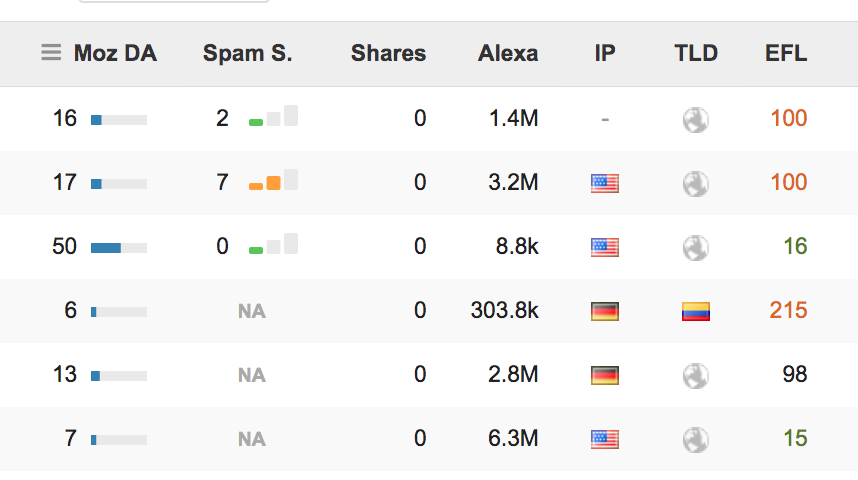Open the hamburger menu beside Moz DA
The image size is (858, 480).
pos(51,53)
